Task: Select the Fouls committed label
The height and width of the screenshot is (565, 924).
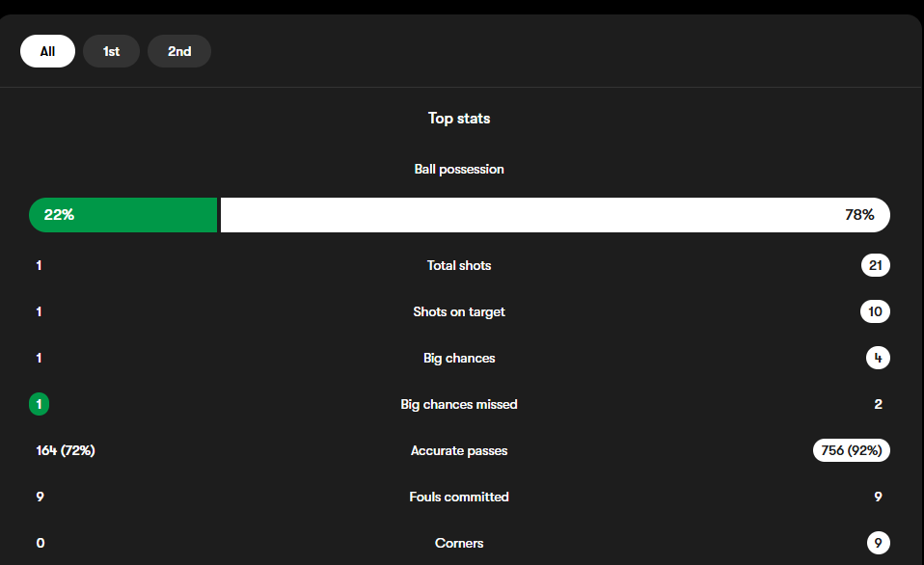Action: click(459, 497)
